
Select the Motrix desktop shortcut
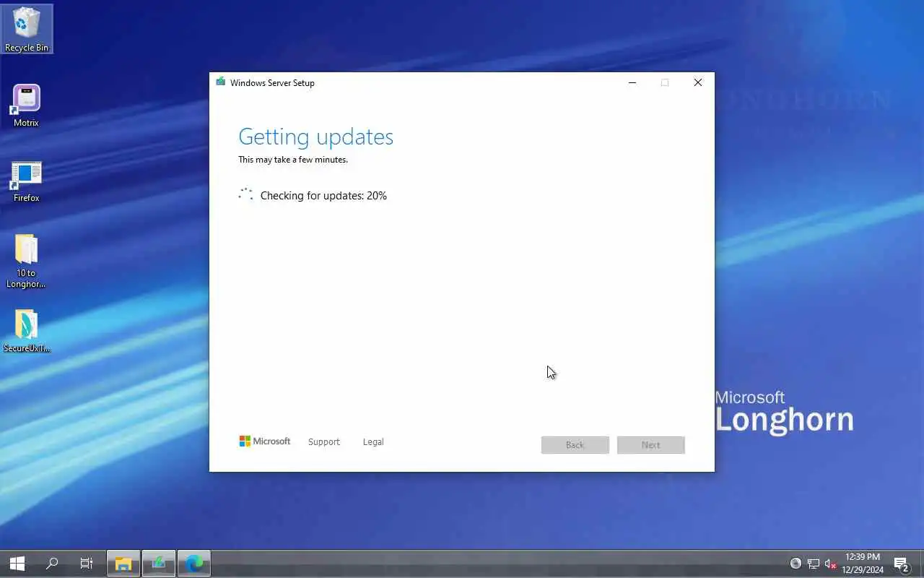26,105
